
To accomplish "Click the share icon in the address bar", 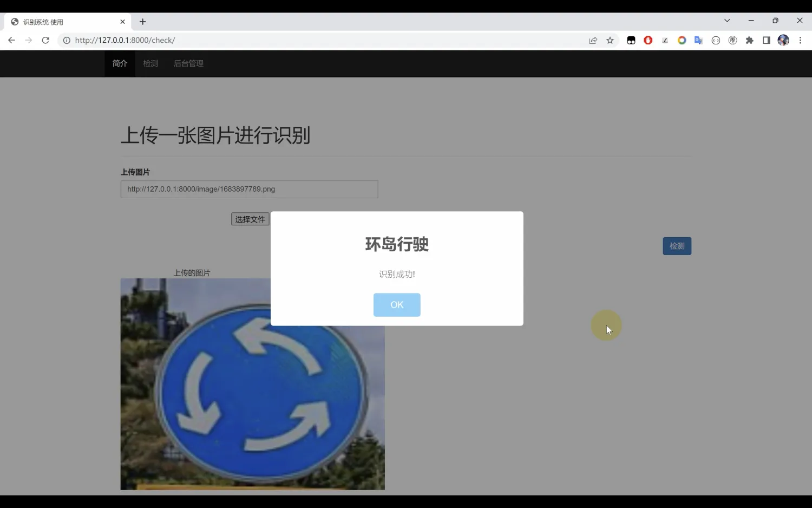I will point(593,40).
